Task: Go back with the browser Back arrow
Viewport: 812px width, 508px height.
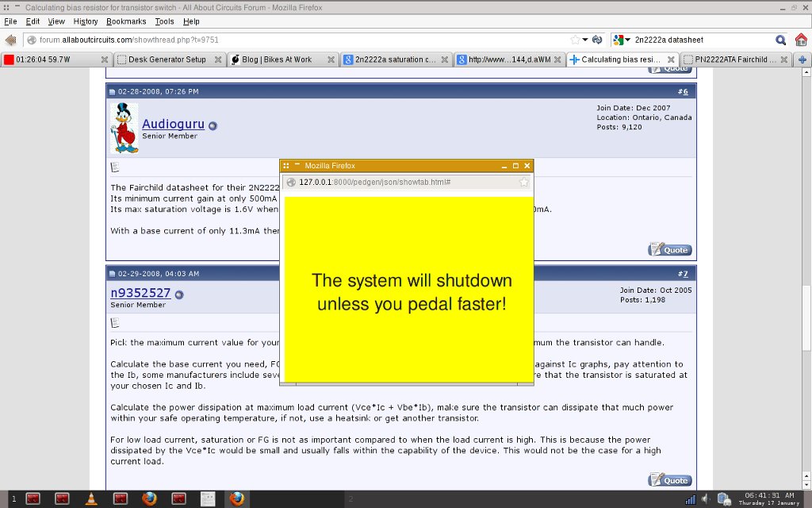Action: click(10, 40)
